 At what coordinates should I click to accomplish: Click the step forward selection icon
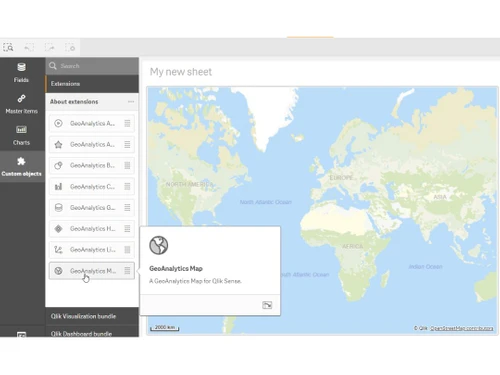click(50, 48)
